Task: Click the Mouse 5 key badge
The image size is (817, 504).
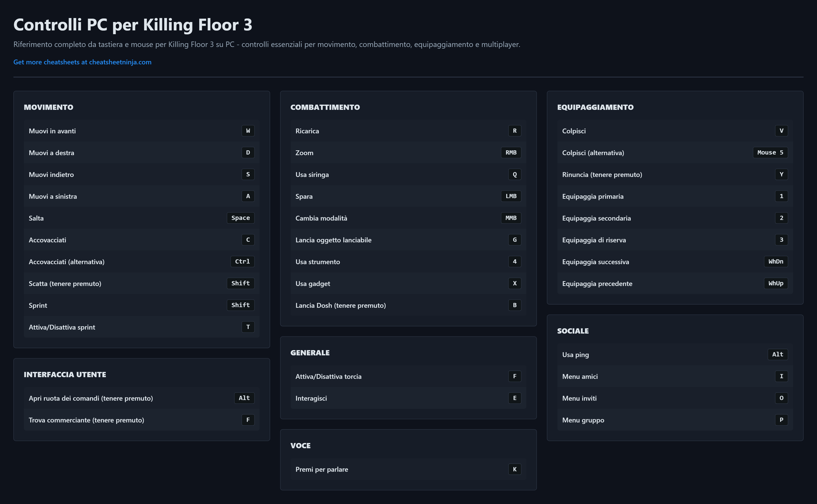Action: [770, 153]
